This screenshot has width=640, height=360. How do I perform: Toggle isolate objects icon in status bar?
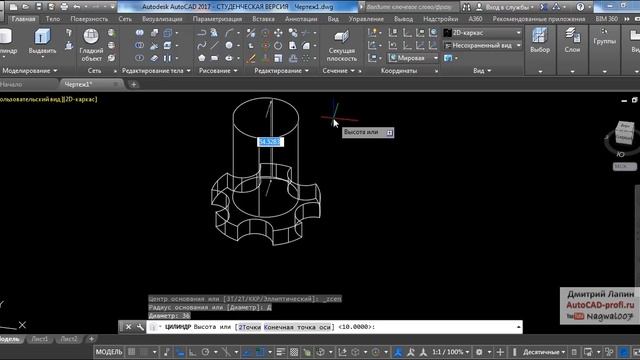(x=609, y=352)
